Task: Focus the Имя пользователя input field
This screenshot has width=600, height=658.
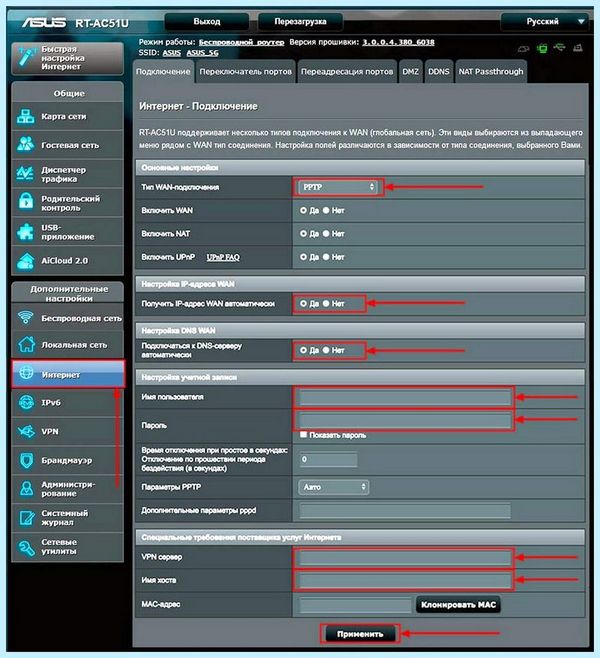Action: pos(404,397)
